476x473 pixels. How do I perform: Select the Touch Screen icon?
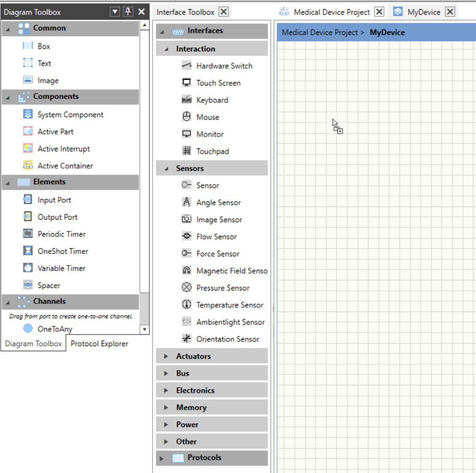click(x=186, y=83)
